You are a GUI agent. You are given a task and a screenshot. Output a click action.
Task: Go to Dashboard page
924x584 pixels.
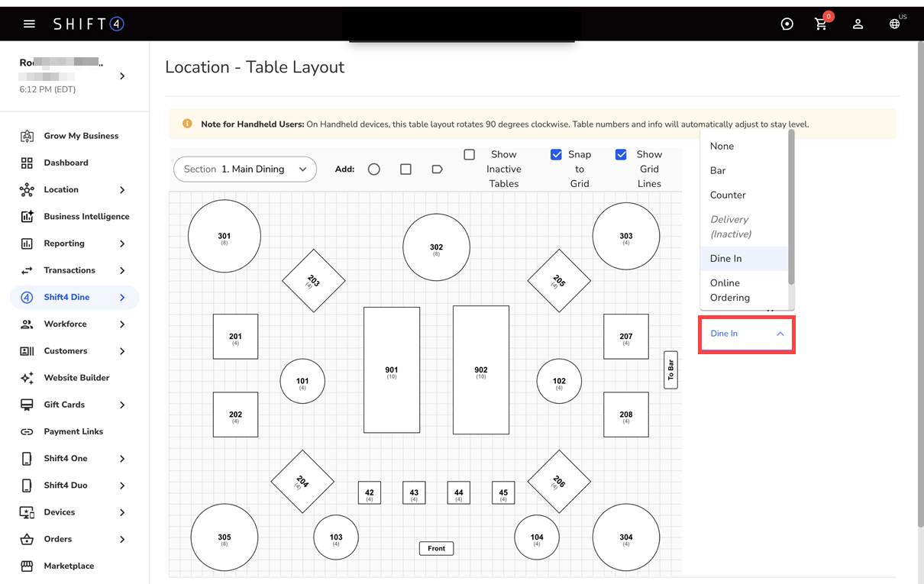(66, 163)
